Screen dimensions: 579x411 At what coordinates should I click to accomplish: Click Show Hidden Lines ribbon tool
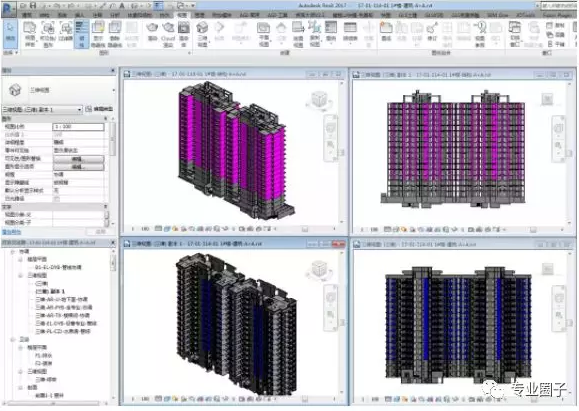click(x=98, y=34)
